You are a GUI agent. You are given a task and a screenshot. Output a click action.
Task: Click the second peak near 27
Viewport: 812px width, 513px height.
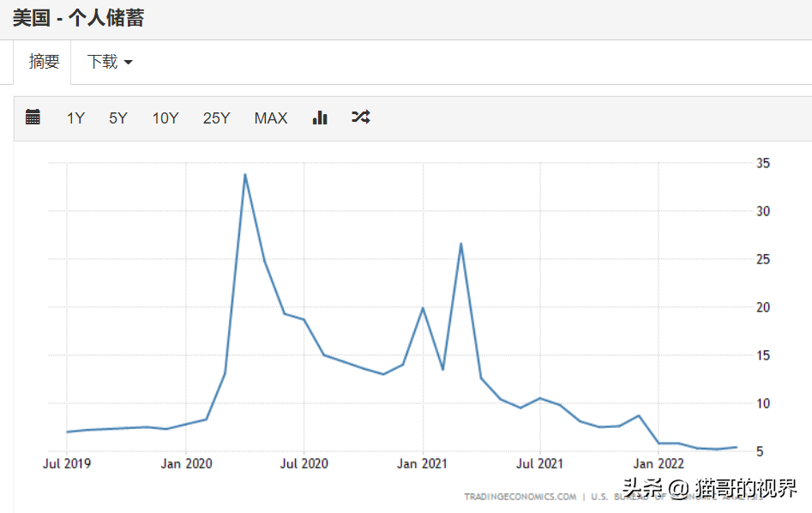click(461, 244)
